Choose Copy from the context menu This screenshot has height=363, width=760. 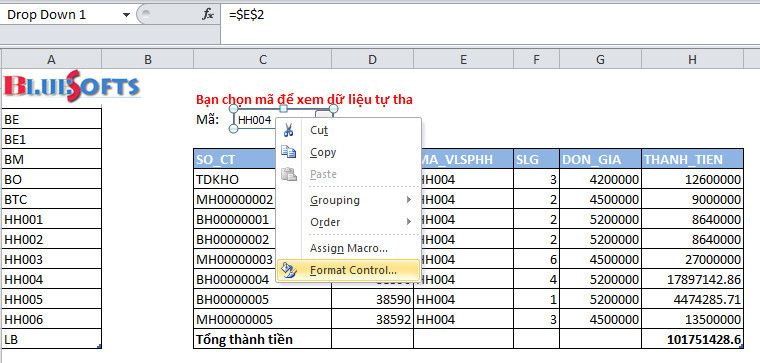pos(348,152)
